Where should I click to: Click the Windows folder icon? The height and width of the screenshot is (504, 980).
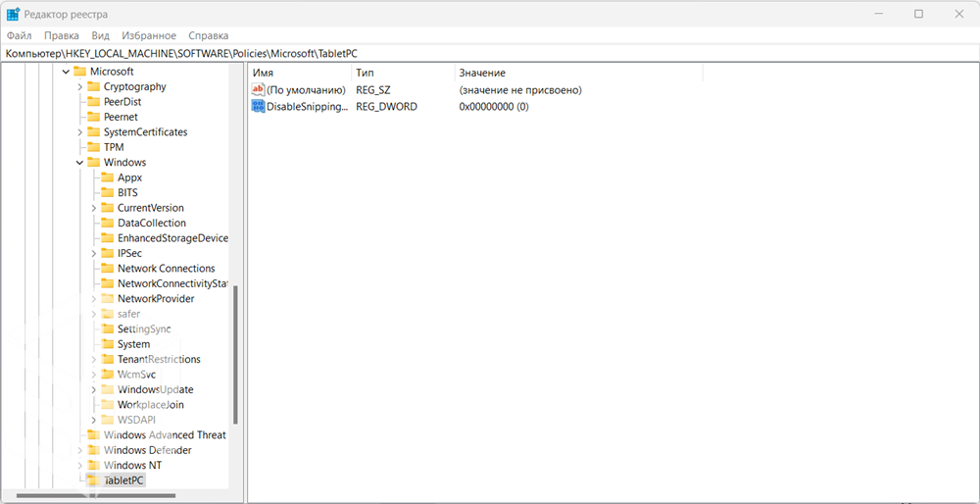pyautogui.click(x=93, y=162)
